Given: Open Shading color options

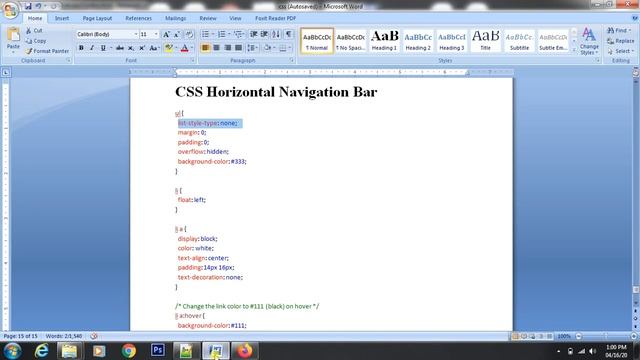Looking at the screenshot, I should coord(269,48).
